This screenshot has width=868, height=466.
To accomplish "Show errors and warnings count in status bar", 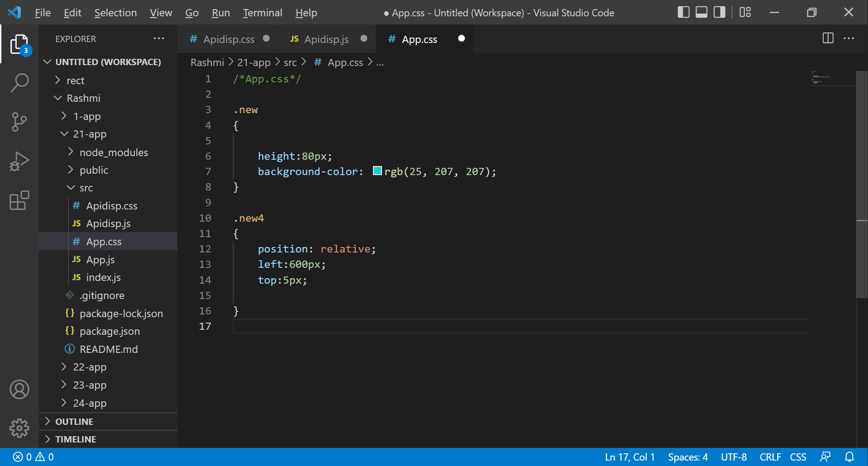I will [33, 457].
